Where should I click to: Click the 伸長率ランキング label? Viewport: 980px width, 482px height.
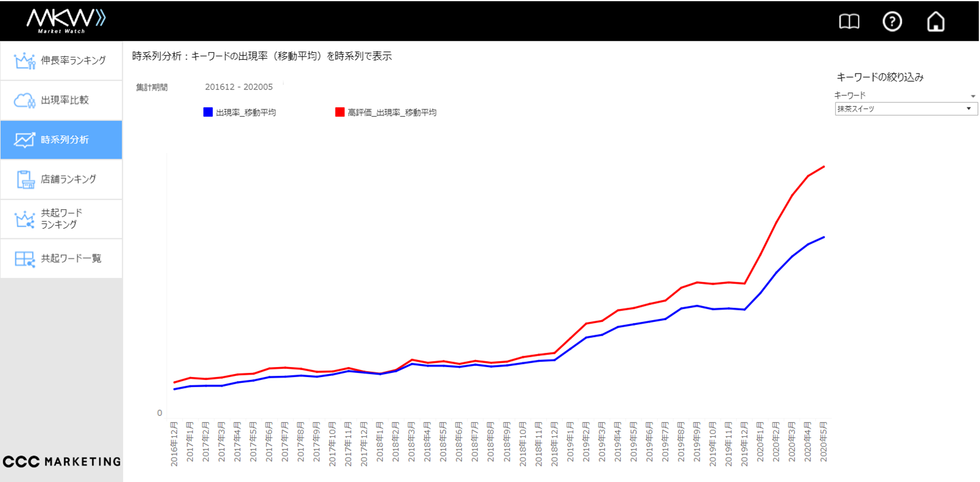click(73, 60)
